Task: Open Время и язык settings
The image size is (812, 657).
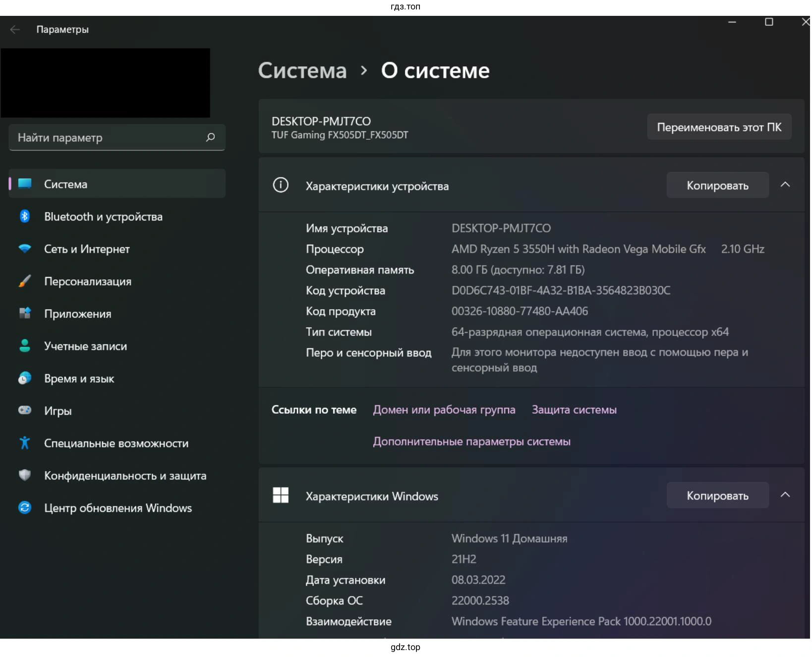Action: (117, 379)
